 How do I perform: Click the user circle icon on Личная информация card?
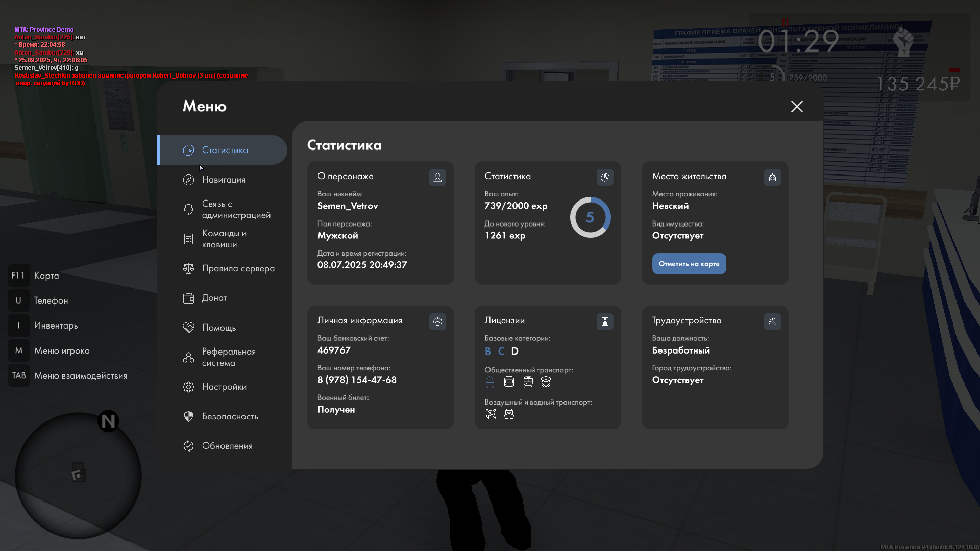coord(437,321)
